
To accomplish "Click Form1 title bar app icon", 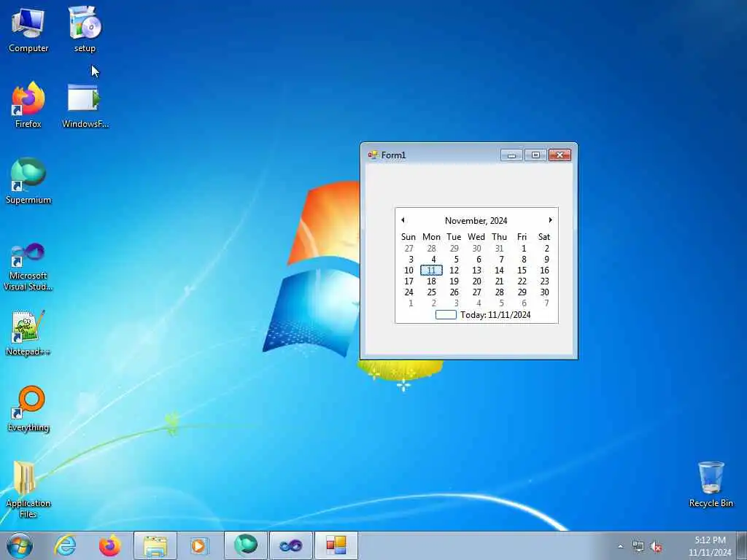I will click(373, 155).
